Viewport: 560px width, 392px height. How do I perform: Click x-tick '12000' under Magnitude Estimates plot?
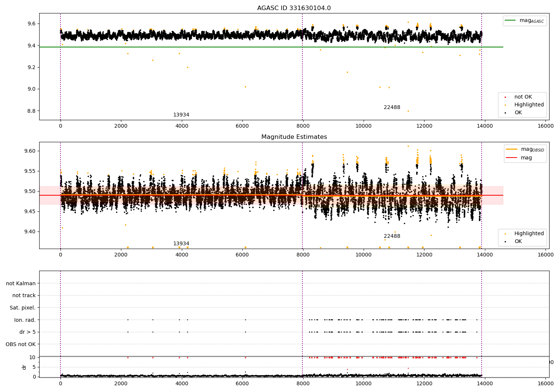tap(424, 255)
